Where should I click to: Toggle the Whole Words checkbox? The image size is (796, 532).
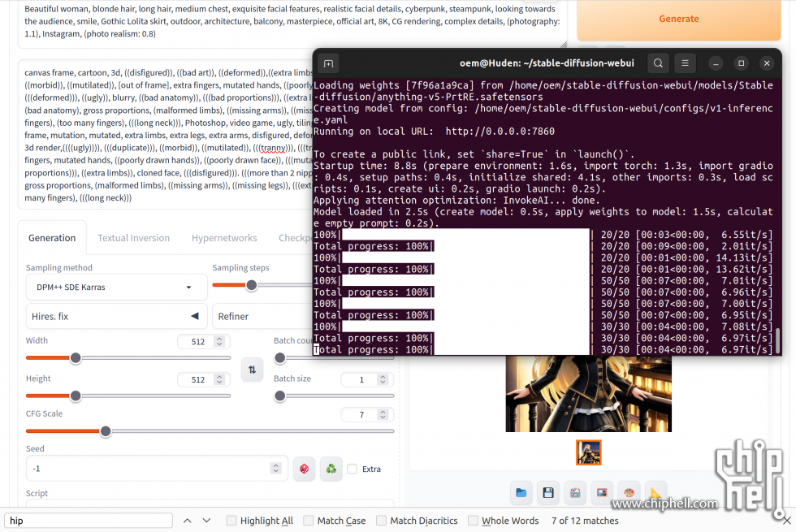pos(473,521)
